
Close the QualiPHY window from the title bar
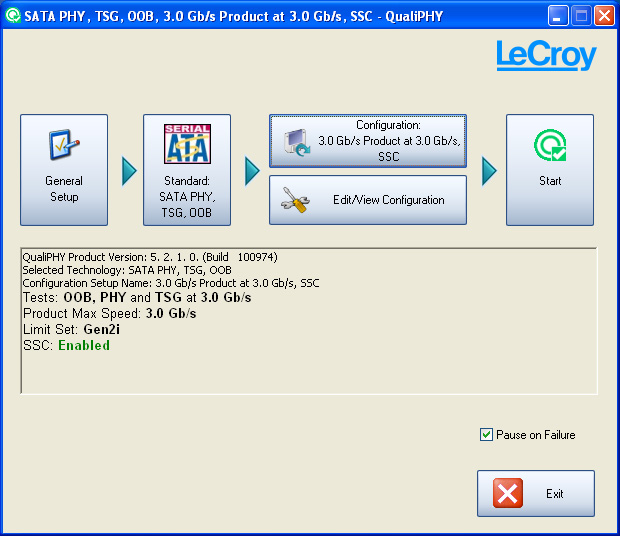[x=604, y=16]
